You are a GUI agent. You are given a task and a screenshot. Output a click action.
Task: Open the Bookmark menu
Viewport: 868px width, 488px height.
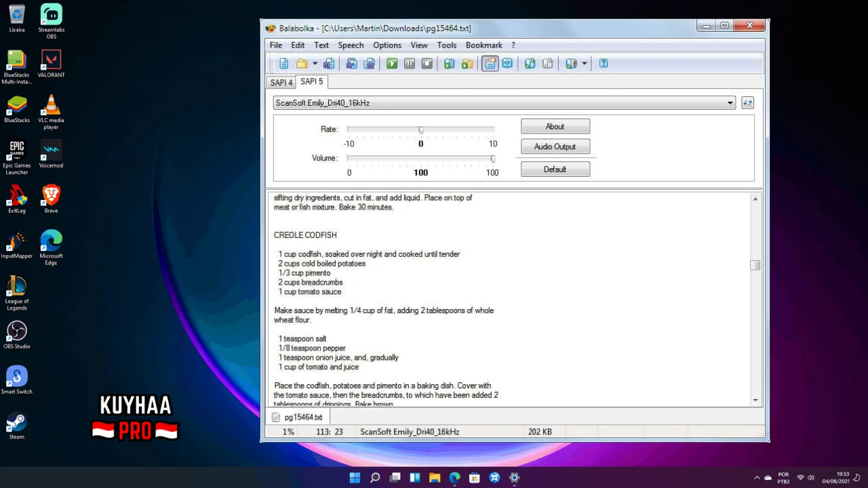coord(484,45)
